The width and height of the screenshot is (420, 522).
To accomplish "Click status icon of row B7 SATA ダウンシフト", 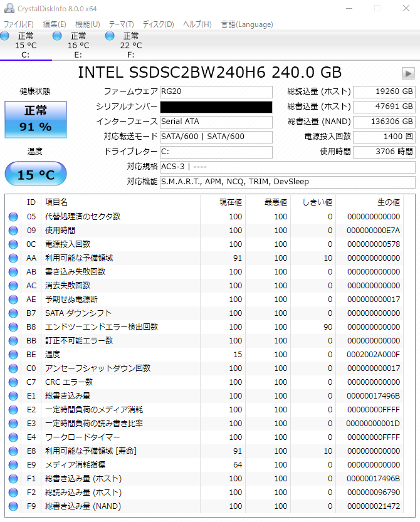I will pyautogui.click(x=13, y=313).
